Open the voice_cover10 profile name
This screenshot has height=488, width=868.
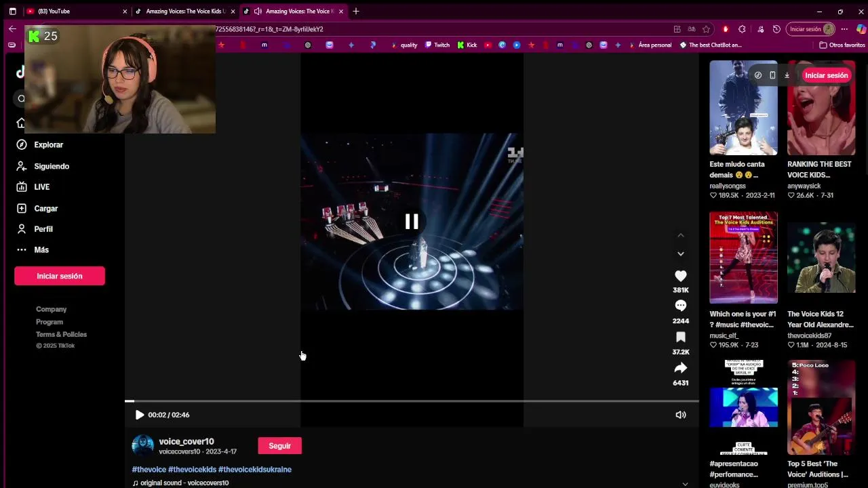click(186, 441)
